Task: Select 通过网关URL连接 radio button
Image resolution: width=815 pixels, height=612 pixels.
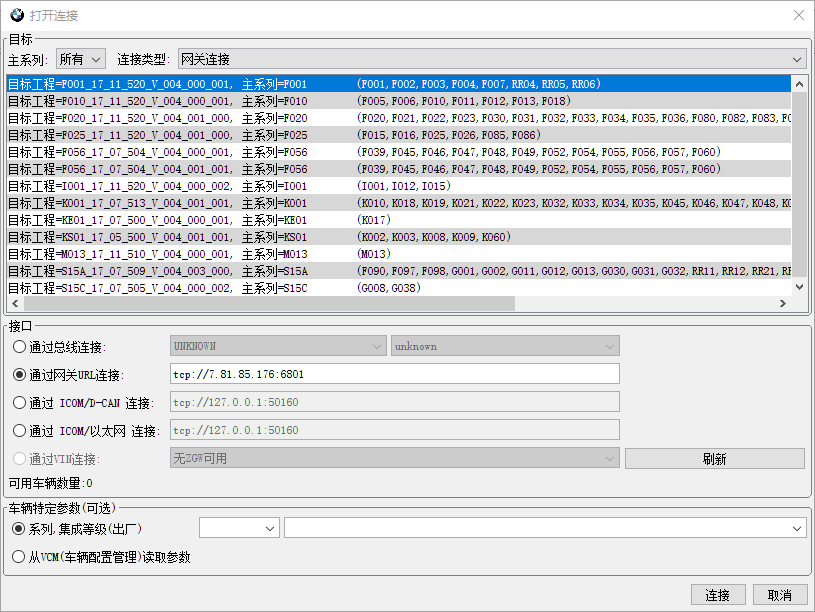Action: 19,374
